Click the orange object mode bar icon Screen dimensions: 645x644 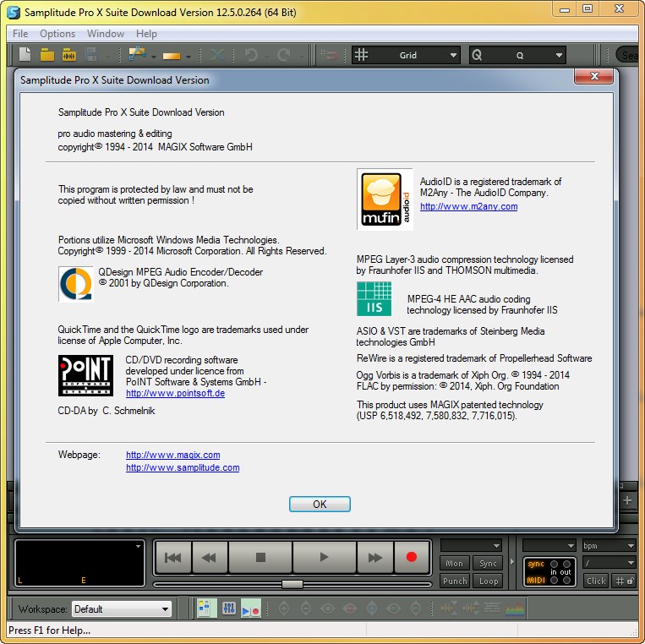coord(172,56)
